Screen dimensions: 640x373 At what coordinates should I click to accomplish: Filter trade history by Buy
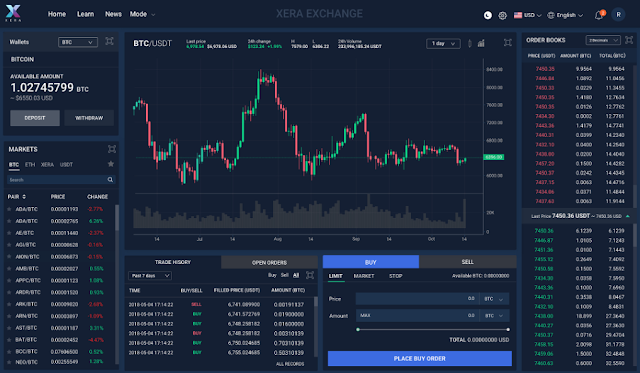pos(272,275)
